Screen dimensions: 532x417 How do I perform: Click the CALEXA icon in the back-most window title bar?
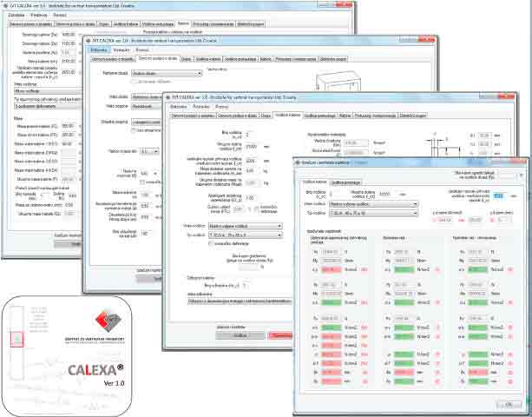point(5,6)
